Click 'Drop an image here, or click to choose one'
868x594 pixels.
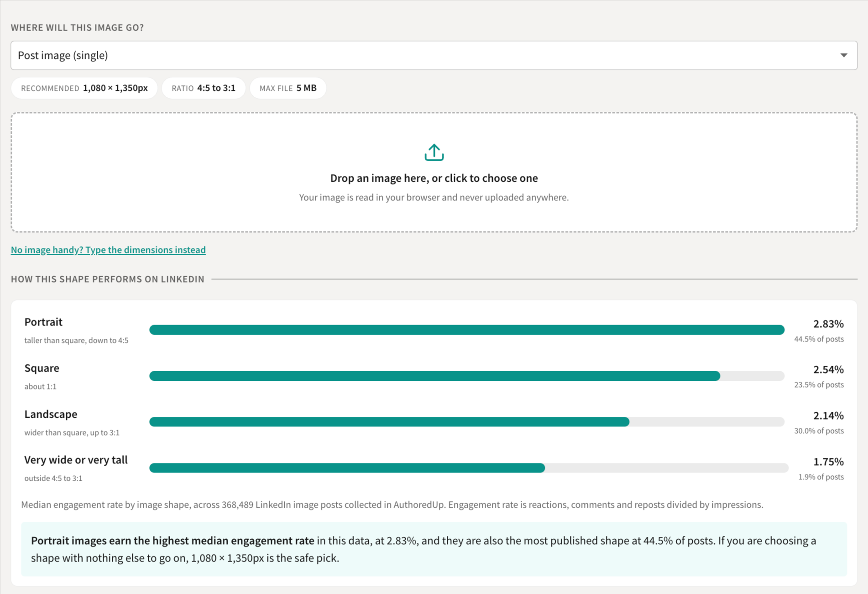(434, 178)
